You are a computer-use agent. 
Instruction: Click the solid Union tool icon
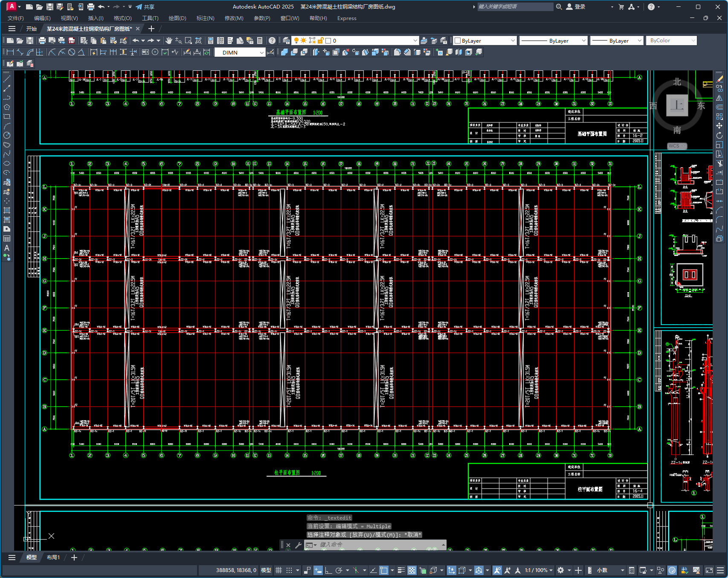[x=284, y=52]
